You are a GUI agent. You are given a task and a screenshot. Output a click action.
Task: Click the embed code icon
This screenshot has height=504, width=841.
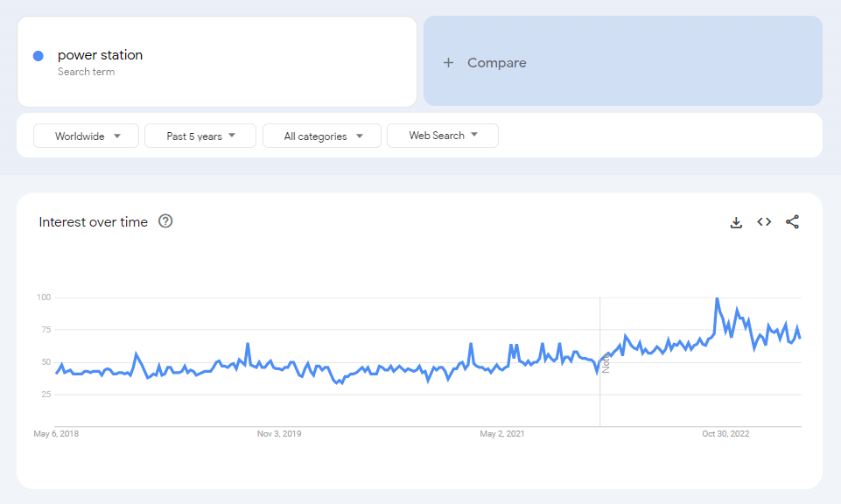click(764, 222)
